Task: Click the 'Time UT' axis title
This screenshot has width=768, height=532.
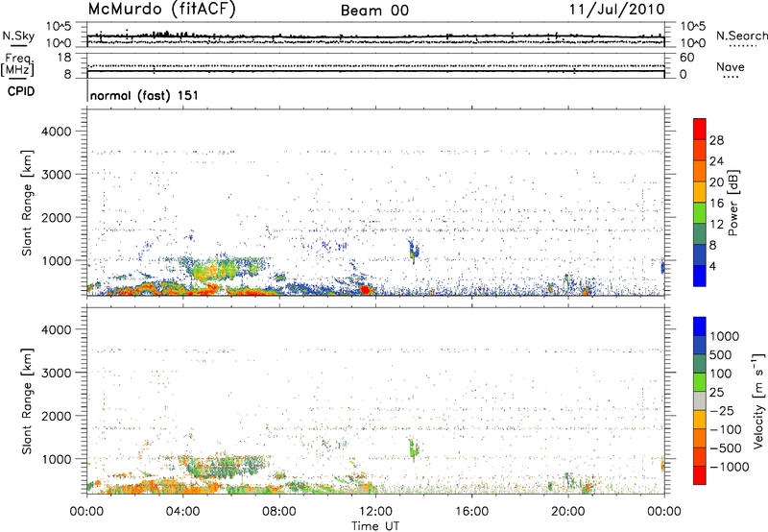Action: pos(375,526)
